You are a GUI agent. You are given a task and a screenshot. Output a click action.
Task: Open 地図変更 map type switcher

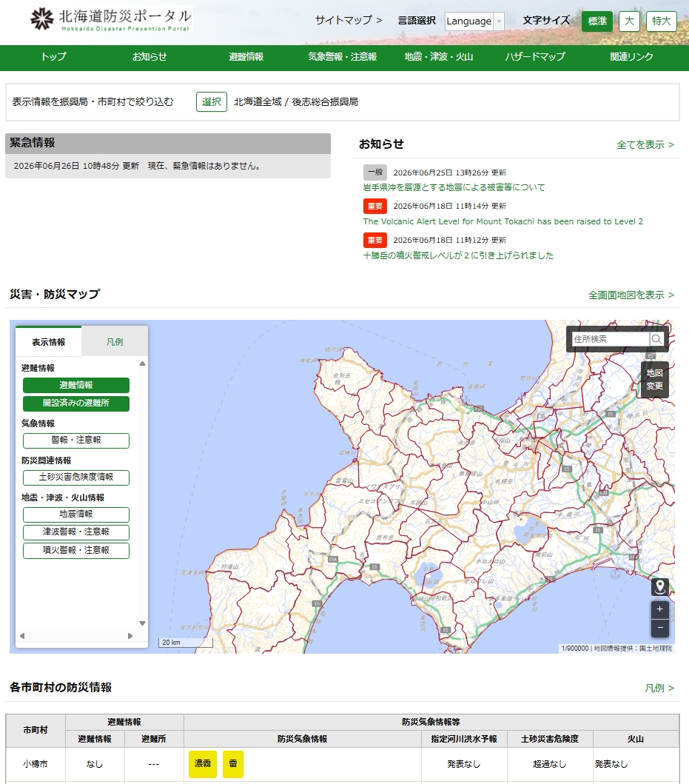[x=654, y=380]
